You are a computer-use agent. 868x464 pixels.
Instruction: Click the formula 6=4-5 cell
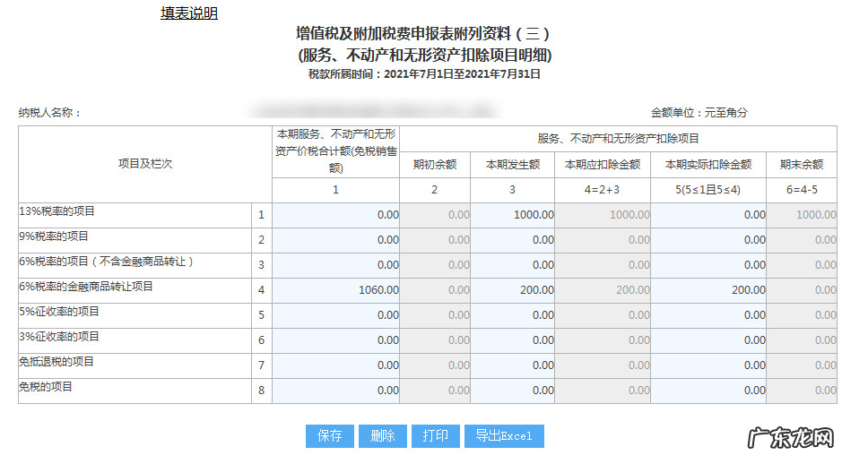(x=802, y=190)
